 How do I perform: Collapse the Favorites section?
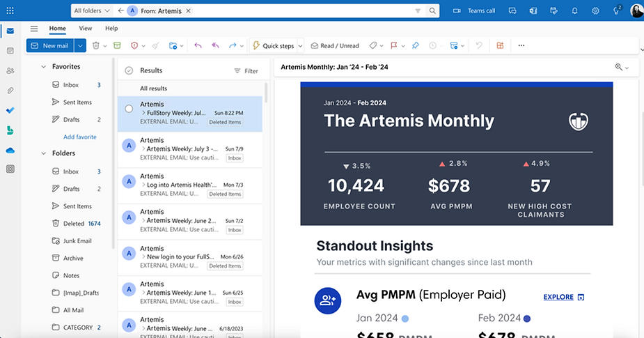(x=44, y=67)
